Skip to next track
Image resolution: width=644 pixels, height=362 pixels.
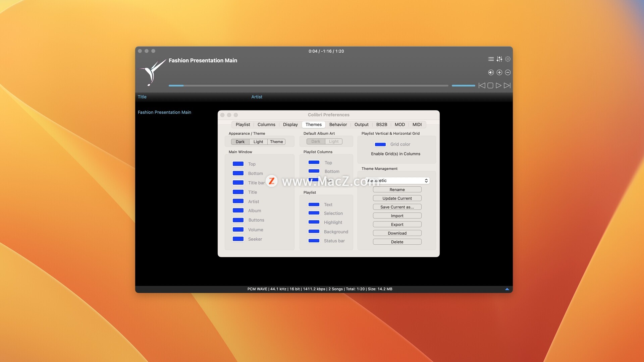pos(507,85)
